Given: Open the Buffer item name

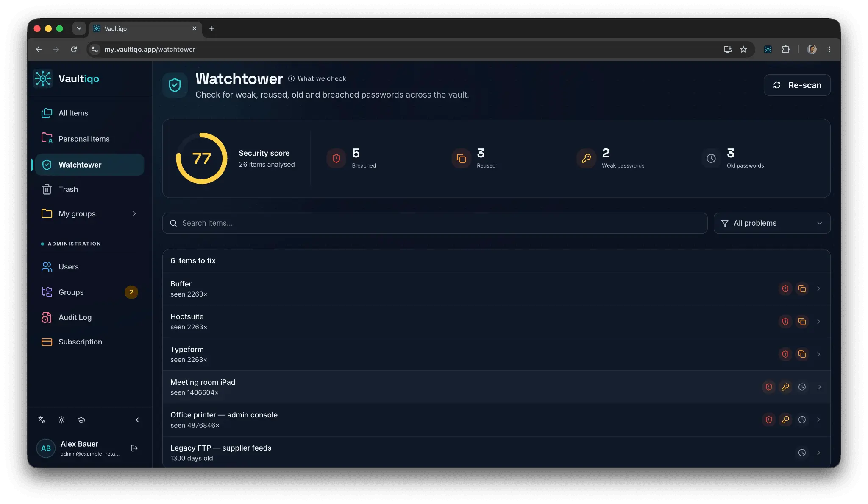Looking at the screenshot, I should click(181, 284).
